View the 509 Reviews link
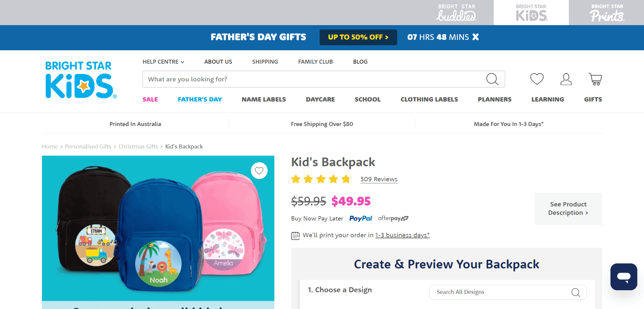This screenshot has width=644, height=309. [x=379, y=179]
